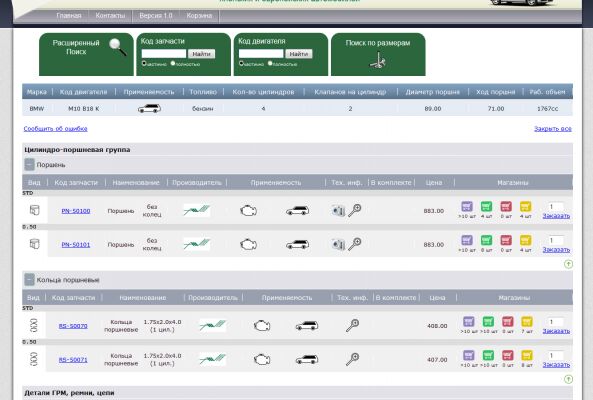593x400 pixels.
Task: Click purple shop cart for RS-50070
Action: [469, 322]
